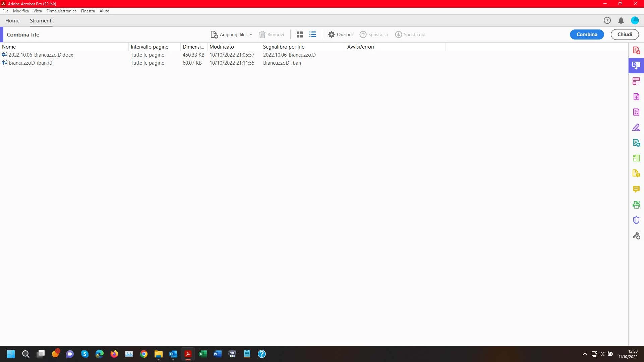Open the Fill and Sign pen tool
Viewport: 644px width, 362px height.
(636, 128)
